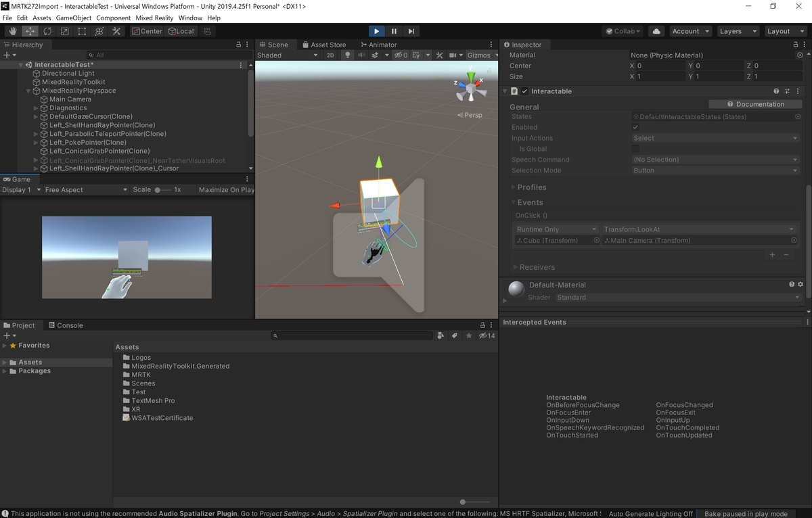This screenshot has height=518, width=812.
Task: Toggle scene lighting bulb icon
Action: click(x=348, y=55)
